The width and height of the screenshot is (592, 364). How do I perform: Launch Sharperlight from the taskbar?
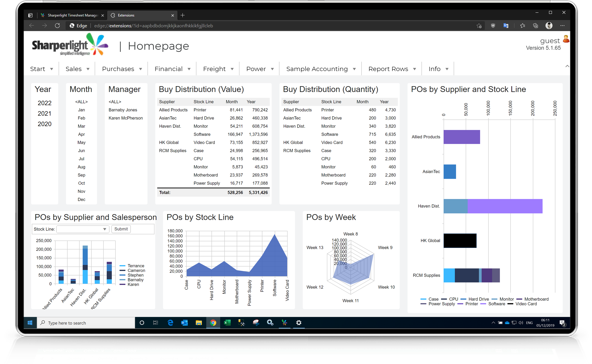click(284, 323)
